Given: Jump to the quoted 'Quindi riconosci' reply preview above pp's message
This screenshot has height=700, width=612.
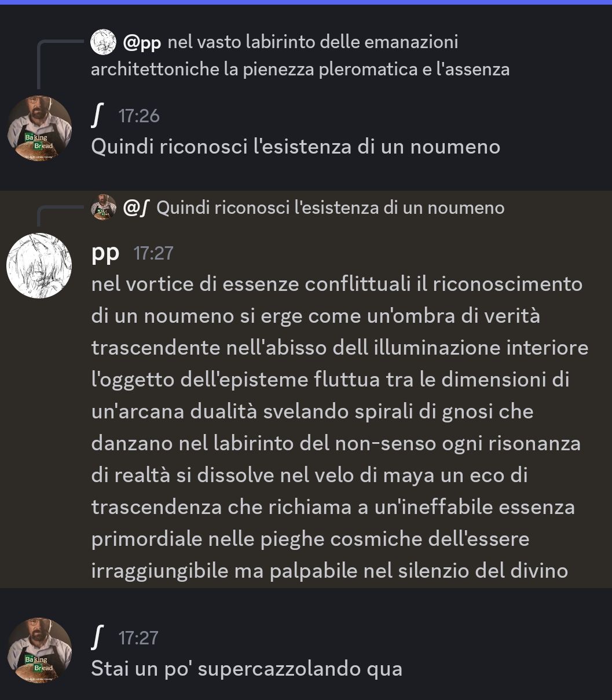Looking at the screenshot, I should coord(330,208).
